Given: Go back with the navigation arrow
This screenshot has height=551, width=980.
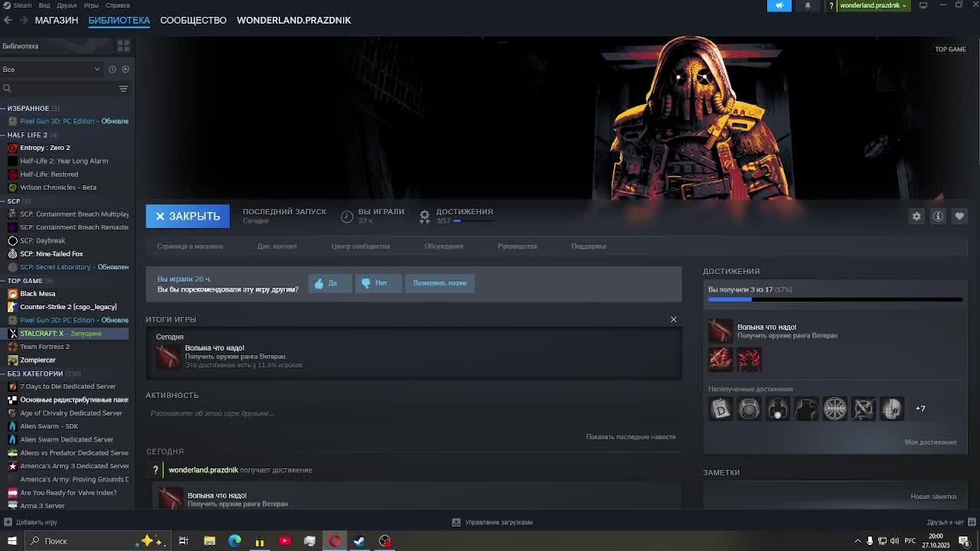Looking at the screenshot, I should tap(8, 20).
